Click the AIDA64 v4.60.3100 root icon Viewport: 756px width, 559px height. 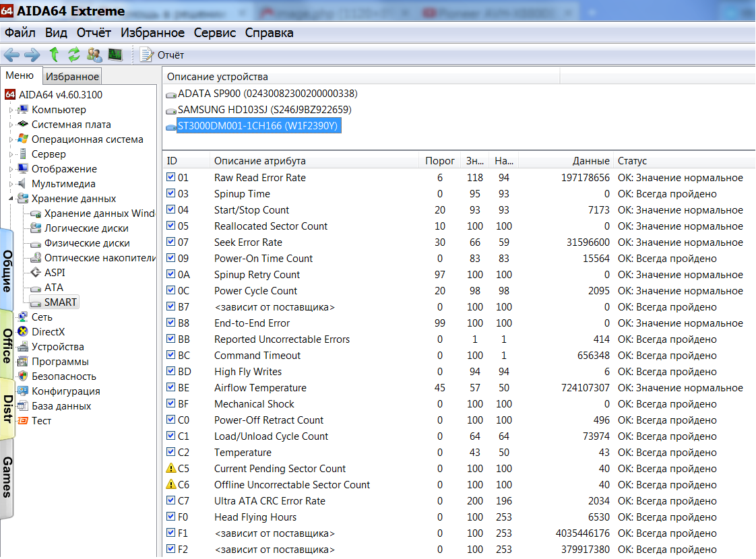(x=10, y=94)
